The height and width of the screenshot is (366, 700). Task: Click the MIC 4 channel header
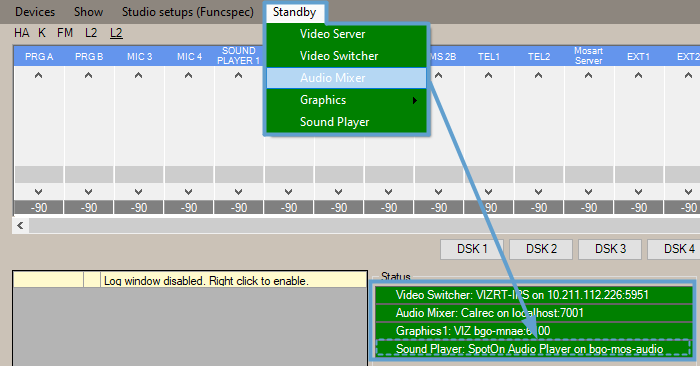point(189,56)
